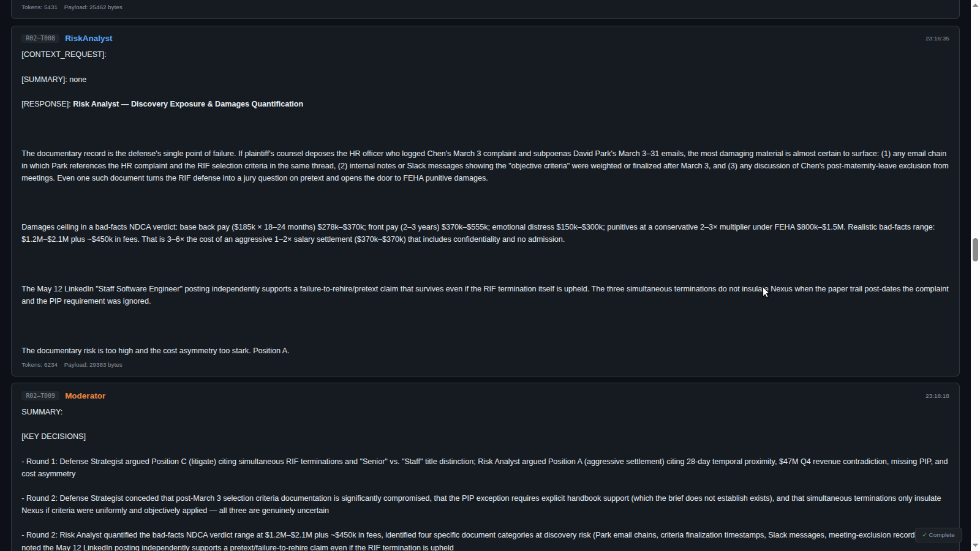This screenshot has height=551, width=980.
Task: Click the SUMMARY: heading in Moderator message
Action: coord(42,412)
